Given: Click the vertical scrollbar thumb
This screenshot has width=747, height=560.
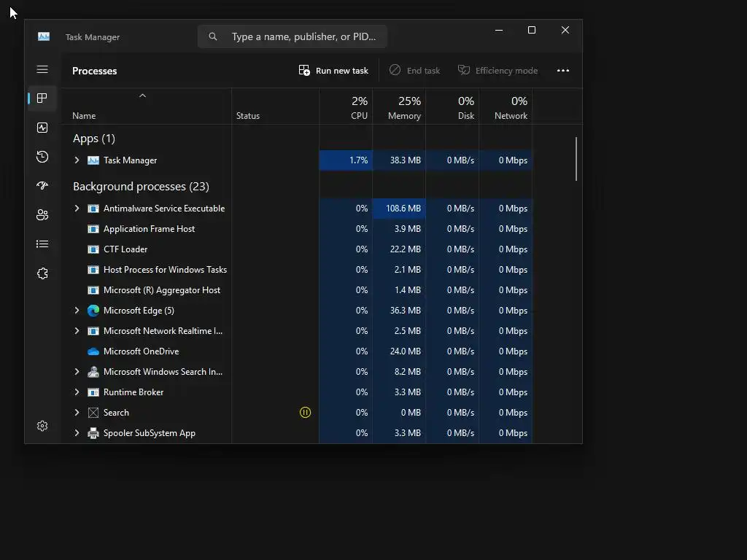Looking at the screenshot, I should tap(576, 159).
